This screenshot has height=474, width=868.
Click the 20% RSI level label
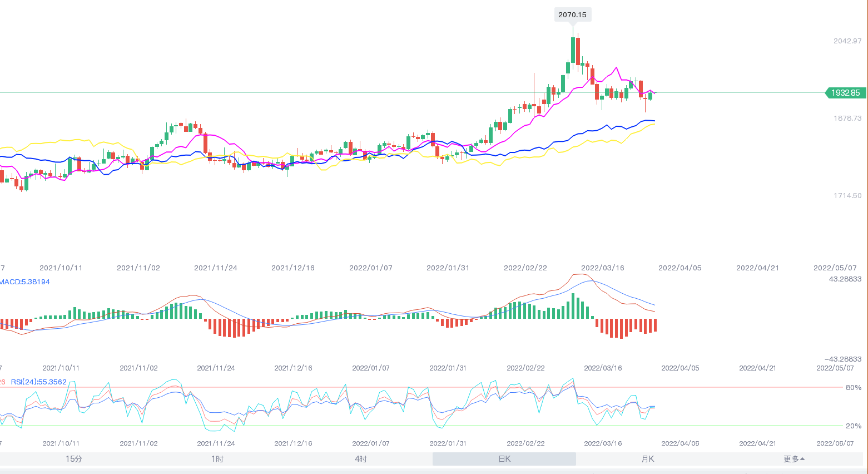click(x=853, y=426)
